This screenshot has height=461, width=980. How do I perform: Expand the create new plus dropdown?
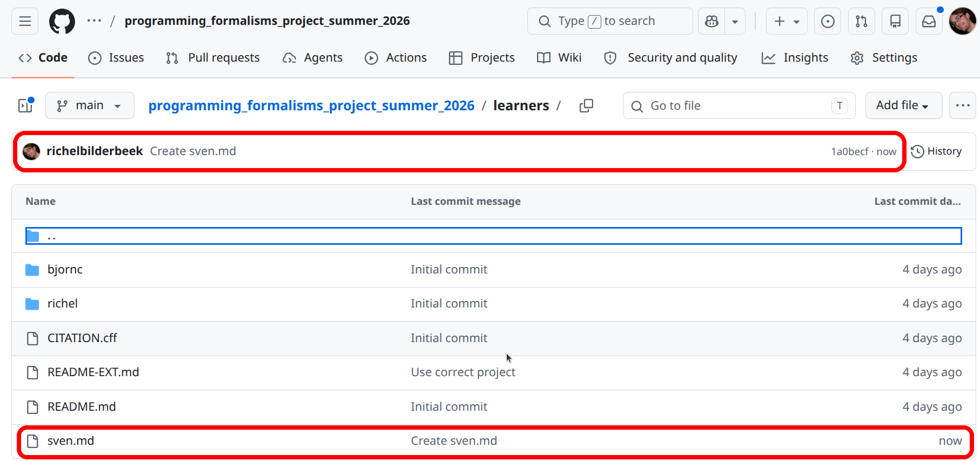coord(786,22)
